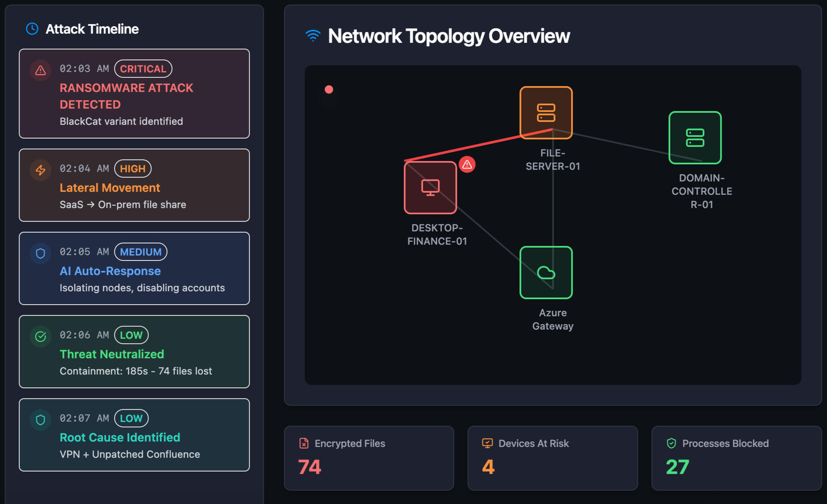Click the HIGH severity badge
827x504 pixels.
pyautogui.click(x=132, y=169)
